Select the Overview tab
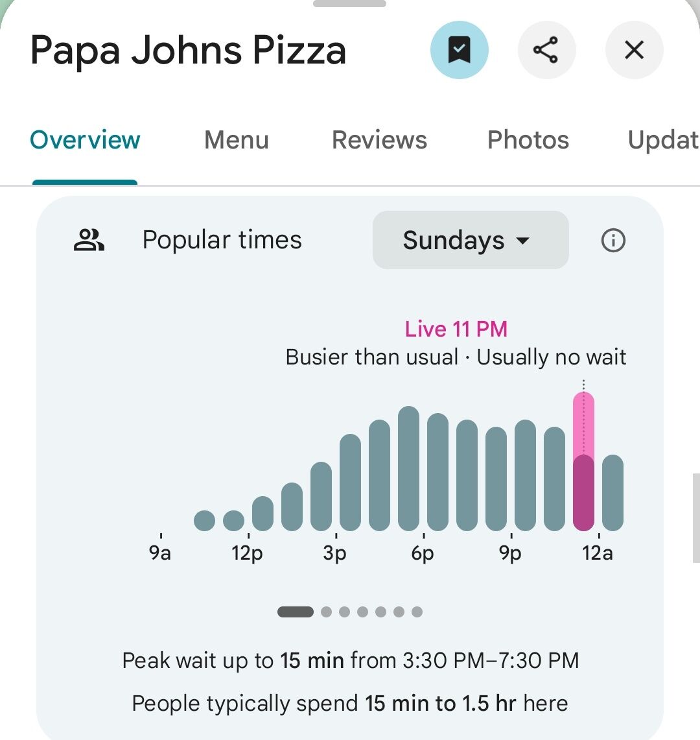The height and width of the screenshot is (740, 700). coord(85,140)
